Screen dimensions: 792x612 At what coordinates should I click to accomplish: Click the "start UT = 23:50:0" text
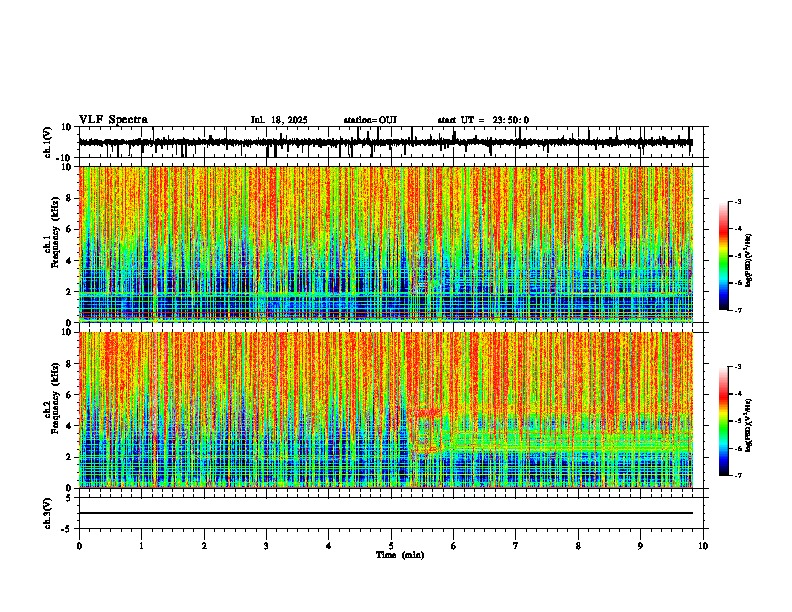[483, 120]
